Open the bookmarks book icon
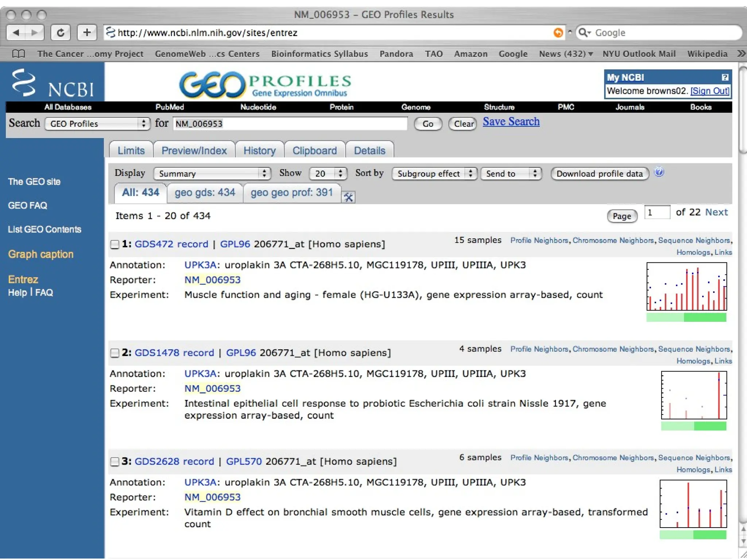Screen dimensions: 747x560 (18, 54)
